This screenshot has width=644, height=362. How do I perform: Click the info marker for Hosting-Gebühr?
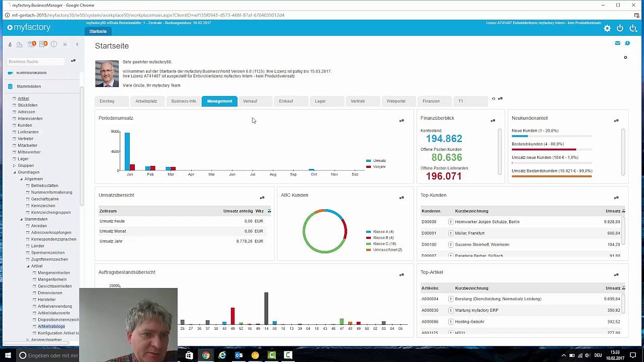click(x=451, y=322)
